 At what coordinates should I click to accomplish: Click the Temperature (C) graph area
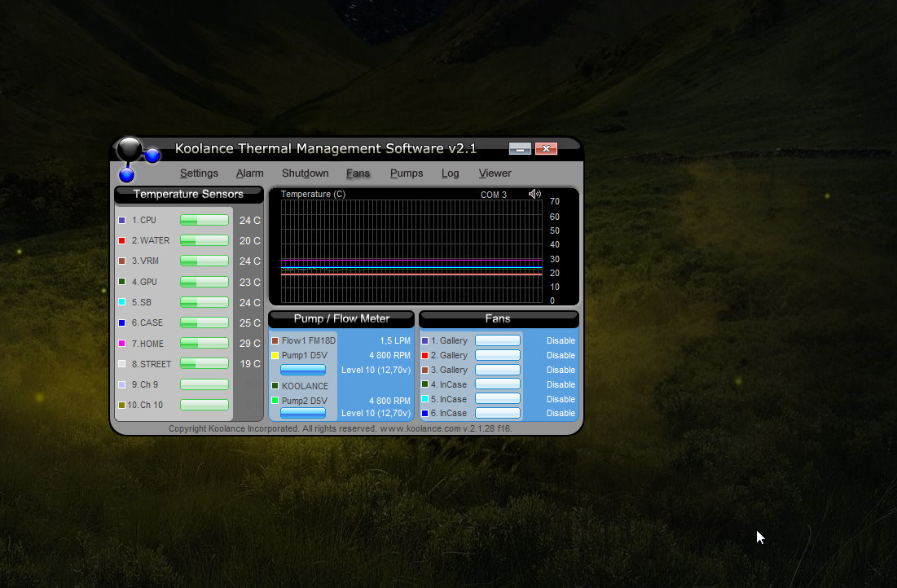(x=411, y=251)
